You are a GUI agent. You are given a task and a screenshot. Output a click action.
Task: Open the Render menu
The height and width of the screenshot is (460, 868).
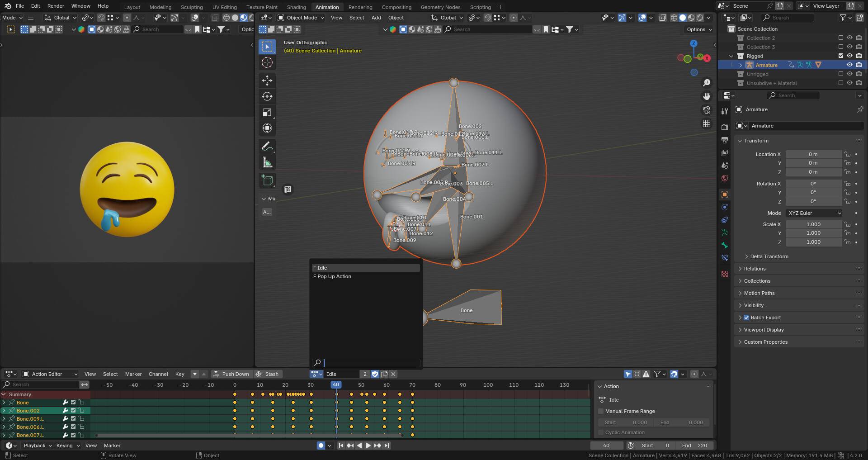pyautogui.click(x=56, y=6)
